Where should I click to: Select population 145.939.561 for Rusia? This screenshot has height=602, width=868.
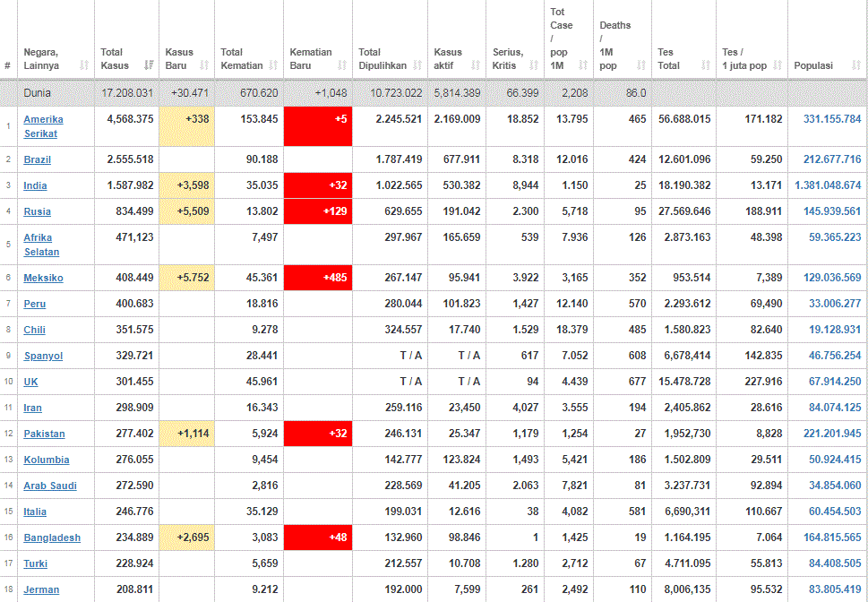coord(832,211)
